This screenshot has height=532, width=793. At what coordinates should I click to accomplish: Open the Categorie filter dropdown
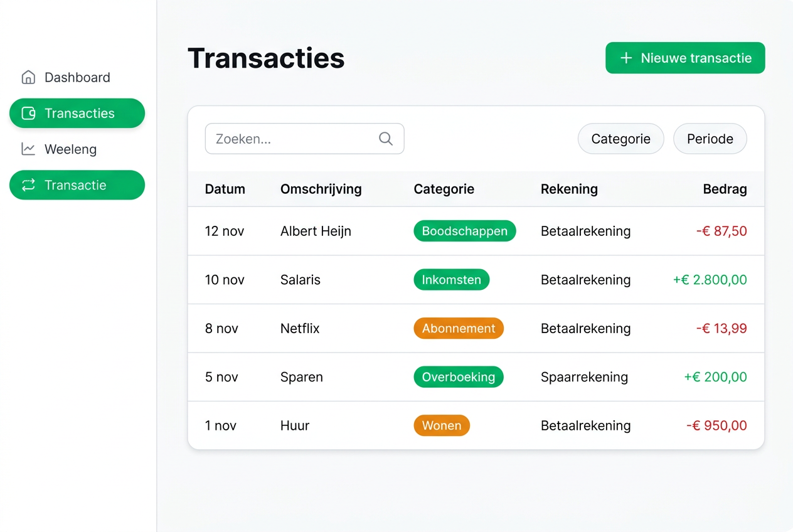tap(620, 139)
